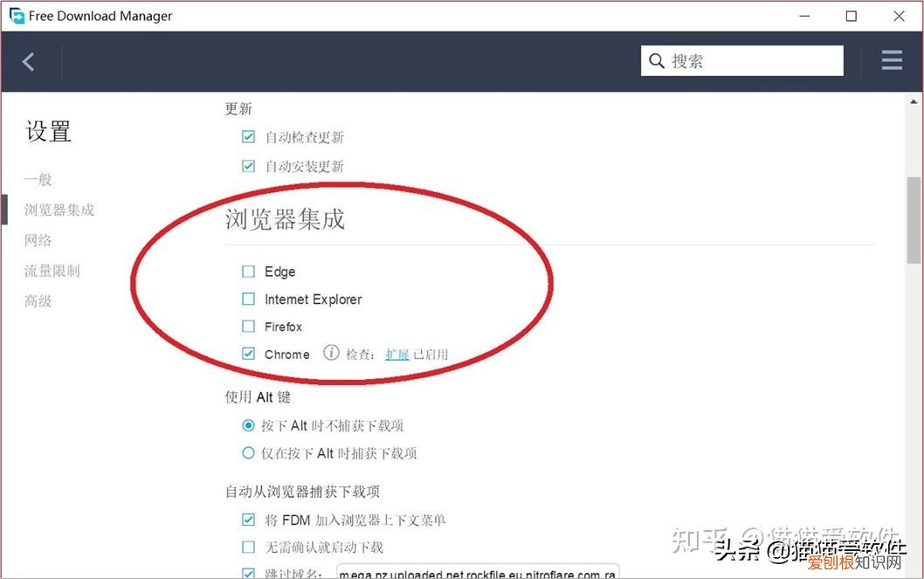Click the search magnifier icon
924x579 pixels.
[x=657, y=60]
